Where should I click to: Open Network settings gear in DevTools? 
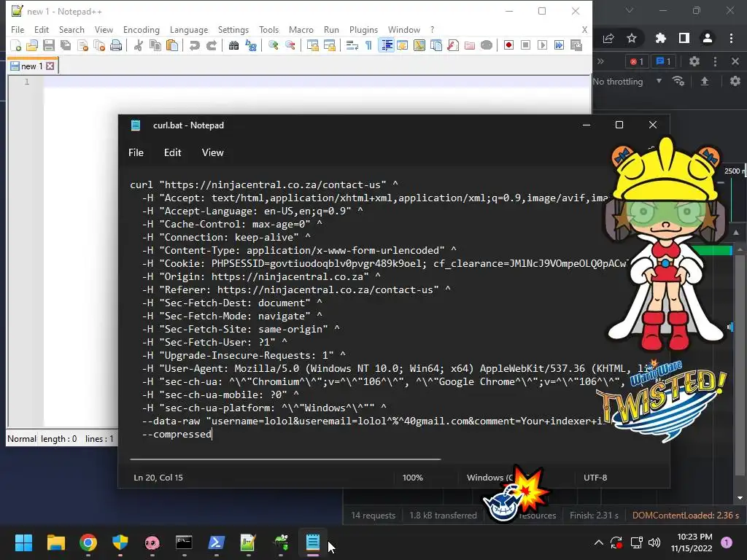coord(735,82)
